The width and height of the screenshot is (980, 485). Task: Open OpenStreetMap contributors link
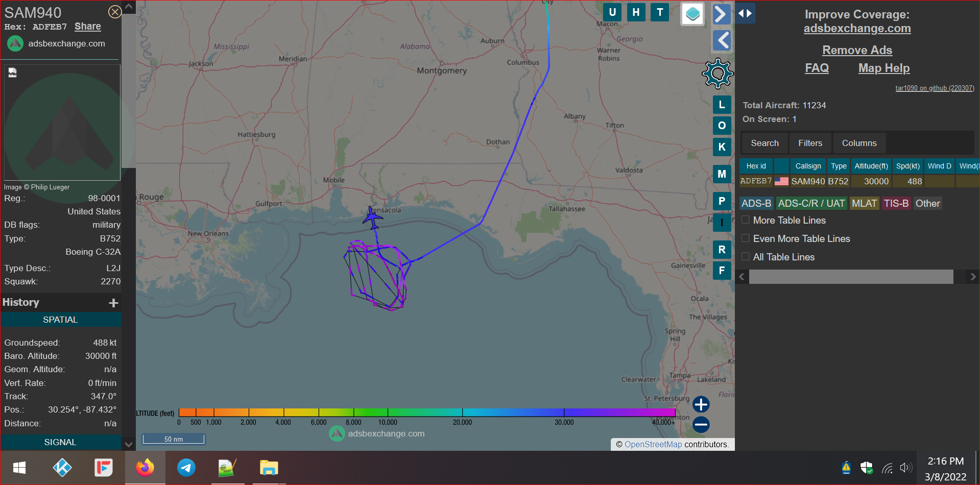[x=653, y=444]
